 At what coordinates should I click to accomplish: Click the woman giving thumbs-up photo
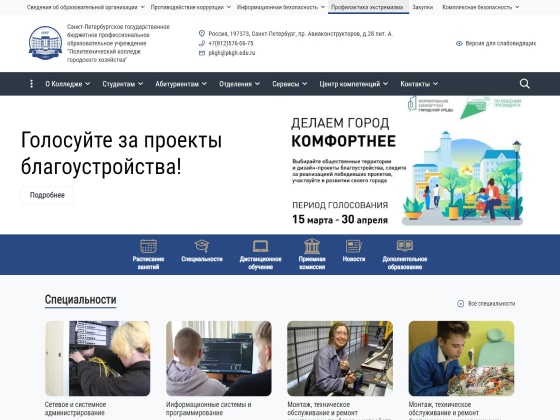340,358
